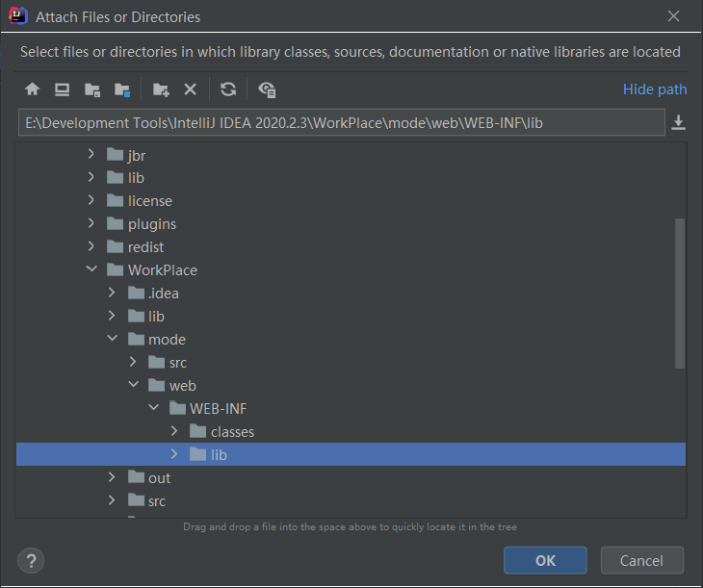
Task: Expand the selected lib folder under WEB-INF
Action: (x=174, y=454)
